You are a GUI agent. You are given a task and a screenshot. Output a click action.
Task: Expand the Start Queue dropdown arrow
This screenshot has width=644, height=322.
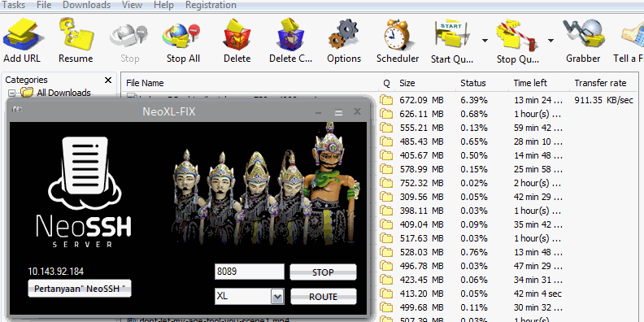coord(485,41)
